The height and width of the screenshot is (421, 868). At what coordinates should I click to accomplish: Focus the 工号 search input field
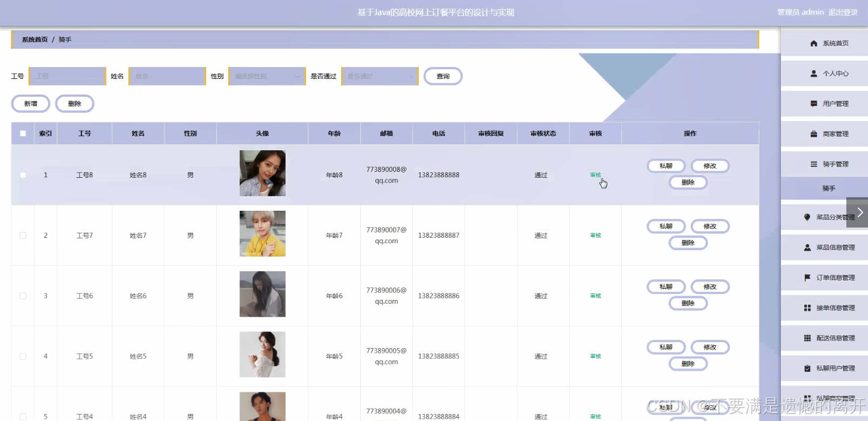[67, 76]
